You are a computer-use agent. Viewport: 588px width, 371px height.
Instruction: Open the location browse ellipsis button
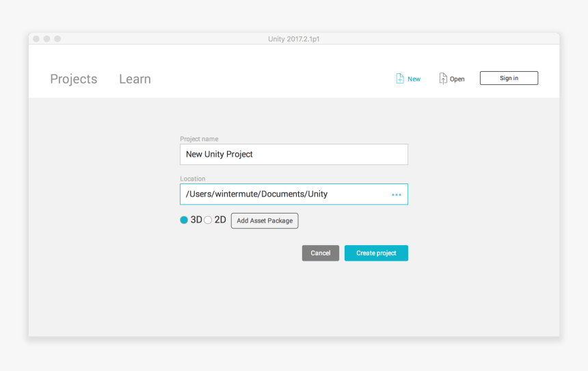coord(397,195)
